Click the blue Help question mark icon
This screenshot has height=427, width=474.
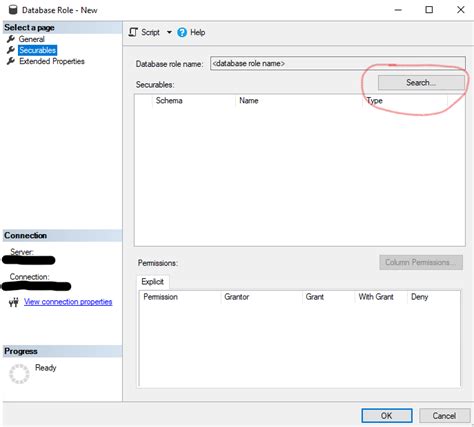click(x=182, y=32)
